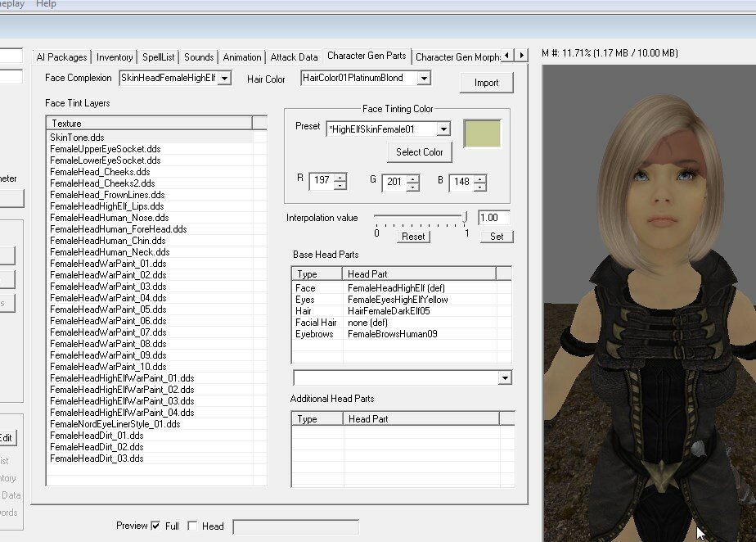Select FemaleHeadHuman_Nose.dds texture row

[x=150, y=218]
